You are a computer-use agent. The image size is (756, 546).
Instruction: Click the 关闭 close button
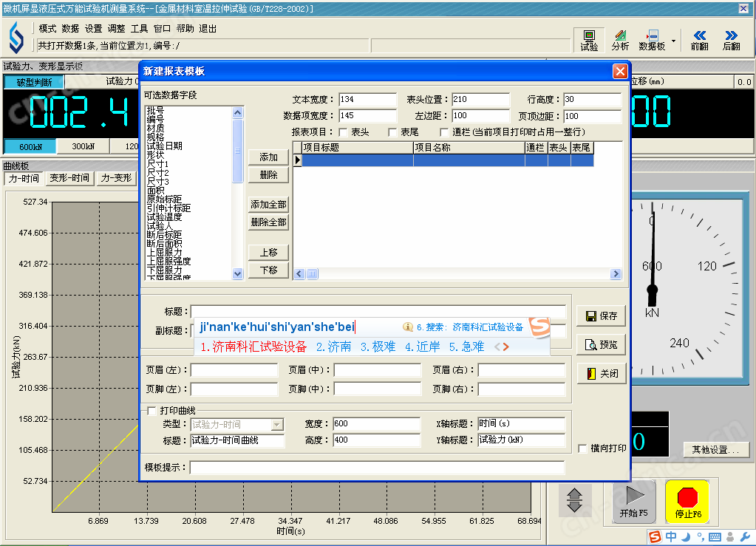click(602, 373)
